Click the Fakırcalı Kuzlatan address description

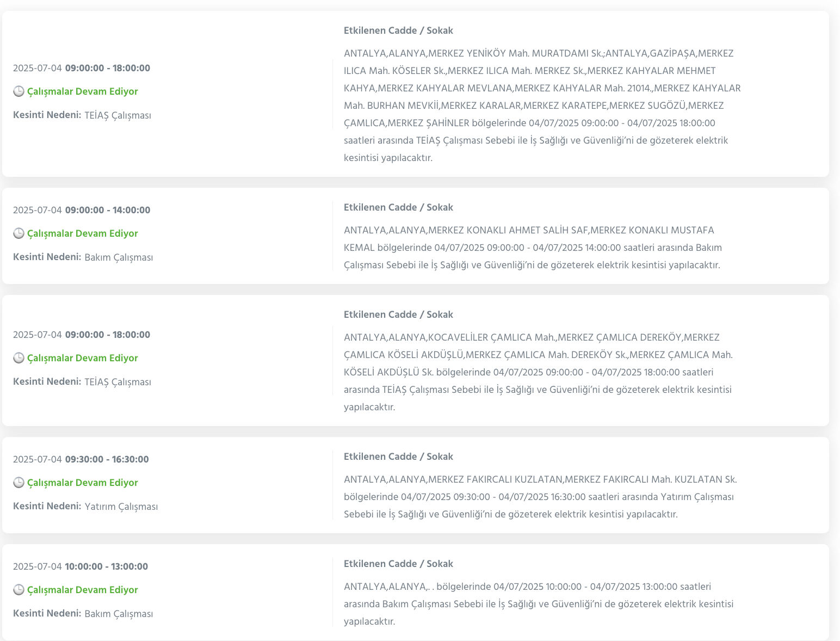pos(540,497)
